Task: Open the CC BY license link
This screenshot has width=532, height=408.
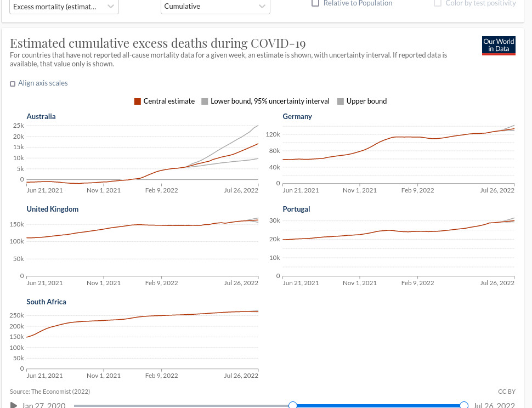Action: pos(506,392)
